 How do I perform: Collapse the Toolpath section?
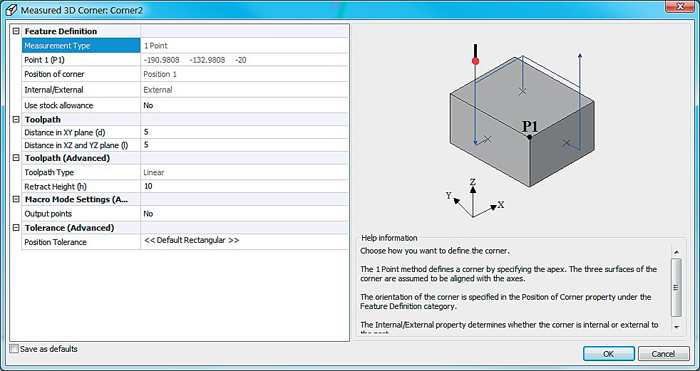tap(16, 120)
